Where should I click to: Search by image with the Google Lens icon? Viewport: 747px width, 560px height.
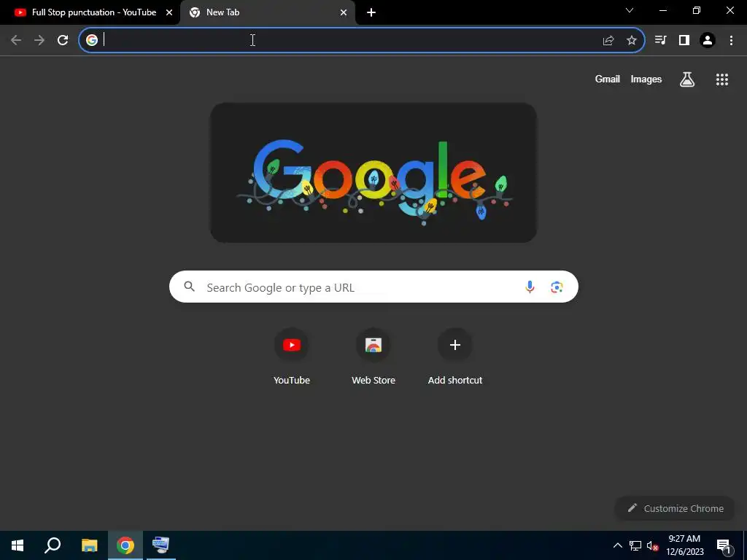click(557, 287)
